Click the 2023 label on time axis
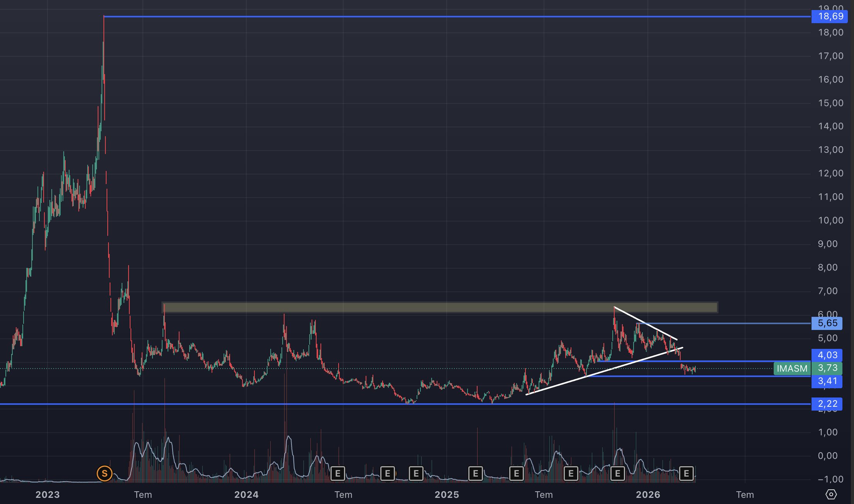The image size is (854, 504). tap(47, 494)
